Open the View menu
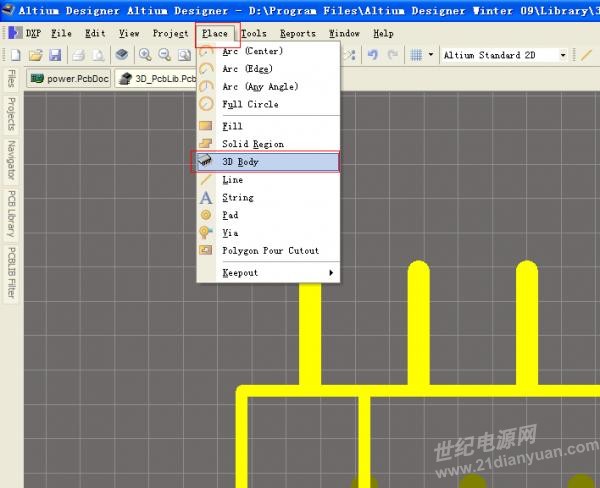The height and width of the screenshot is (488, 600). pos(129,34)
